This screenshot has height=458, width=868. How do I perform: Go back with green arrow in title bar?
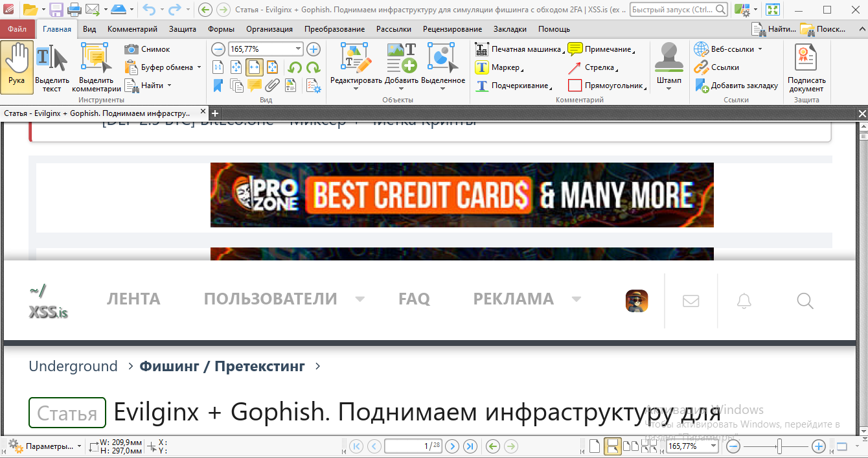205,10
